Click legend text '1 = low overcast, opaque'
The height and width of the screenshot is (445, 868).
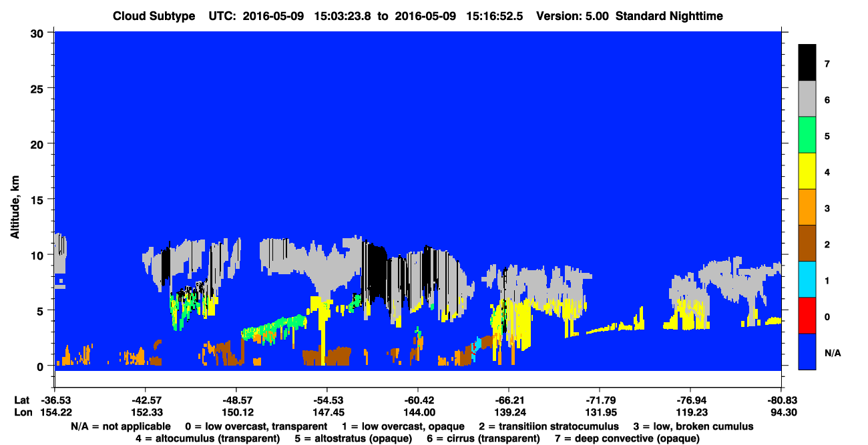(403, 426)
